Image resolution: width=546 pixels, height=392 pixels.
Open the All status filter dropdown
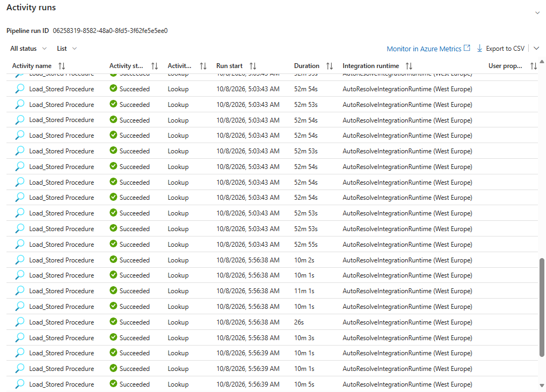pos(28,49)
